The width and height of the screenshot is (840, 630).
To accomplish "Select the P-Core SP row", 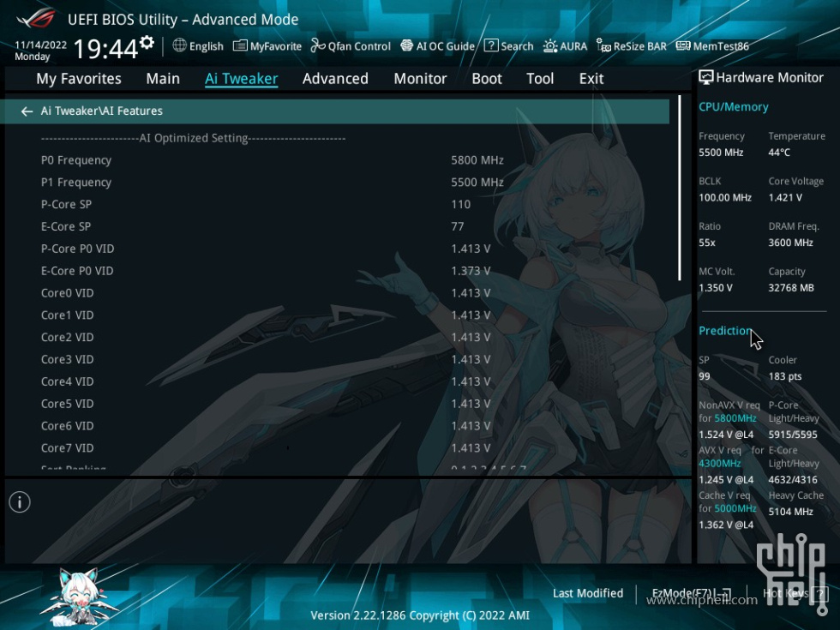I will pyautogui.click(x=338, y=204).
